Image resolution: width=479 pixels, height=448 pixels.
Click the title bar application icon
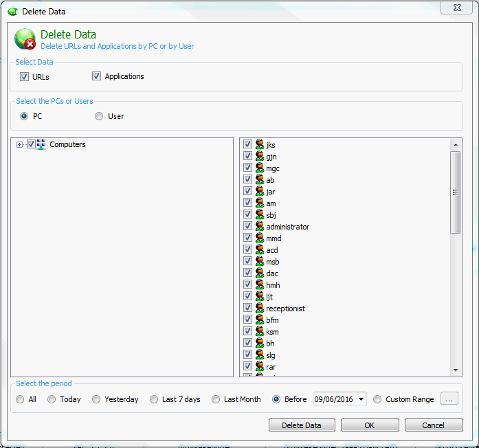pyautogui.click(x=13, y=12)
